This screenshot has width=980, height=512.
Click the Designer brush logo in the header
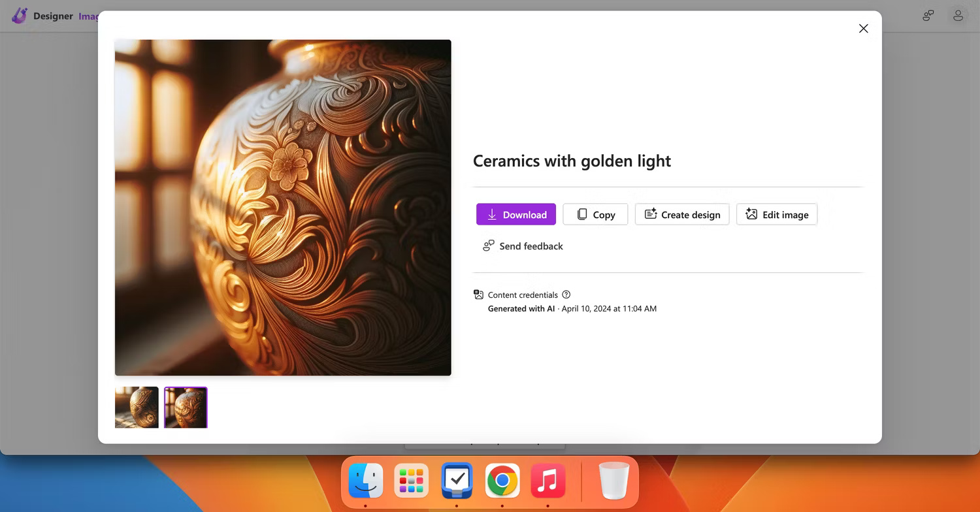(19, 15)
